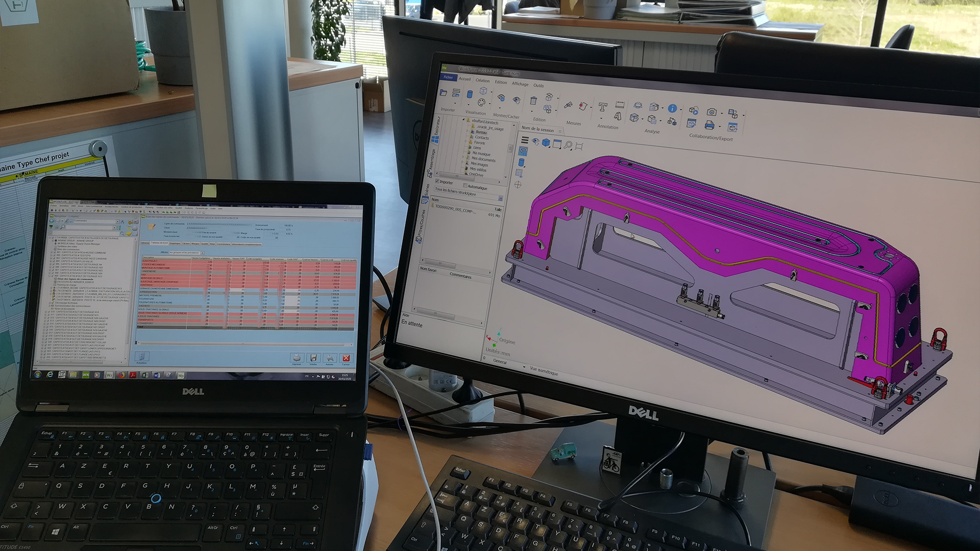The image size is (980, 551).
Task: Open the dropdown arrow below the Importer icon
Action: coord(455,103)
